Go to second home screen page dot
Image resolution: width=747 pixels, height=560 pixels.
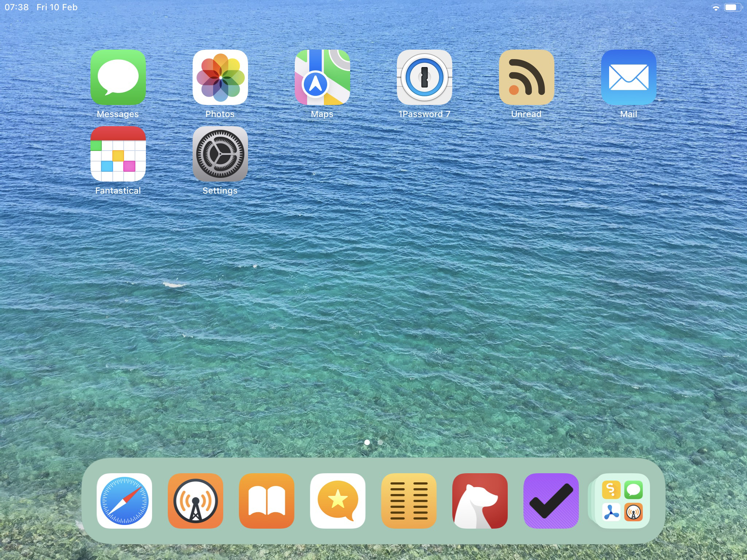[380, 442]
